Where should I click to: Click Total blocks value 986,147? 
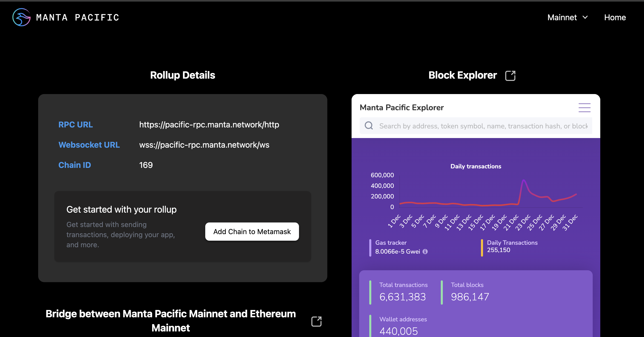pyautogui.click(x=470, y=297)
